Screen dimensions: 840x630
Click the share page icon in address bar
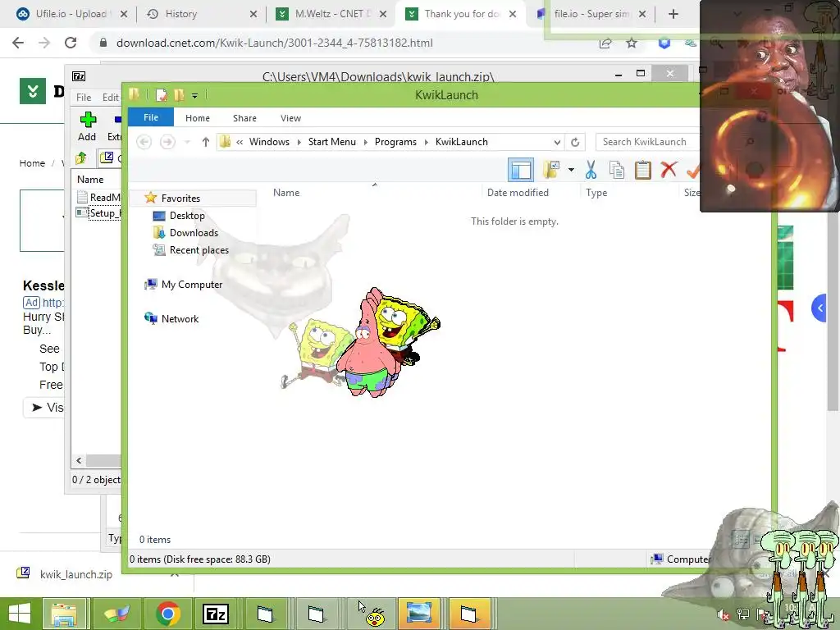tap(605, 43)
